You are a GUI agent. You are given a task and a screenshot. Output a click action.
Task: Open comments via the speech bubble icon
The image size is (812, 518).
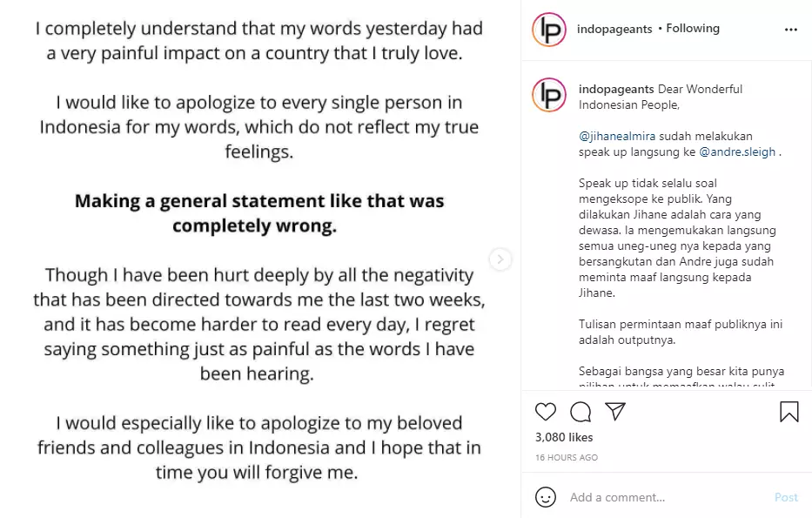(580, 412)
